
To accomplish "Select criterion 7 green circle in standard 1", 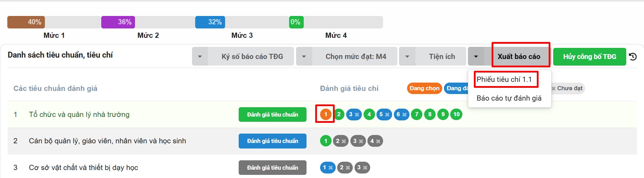I will pos(416,114).
